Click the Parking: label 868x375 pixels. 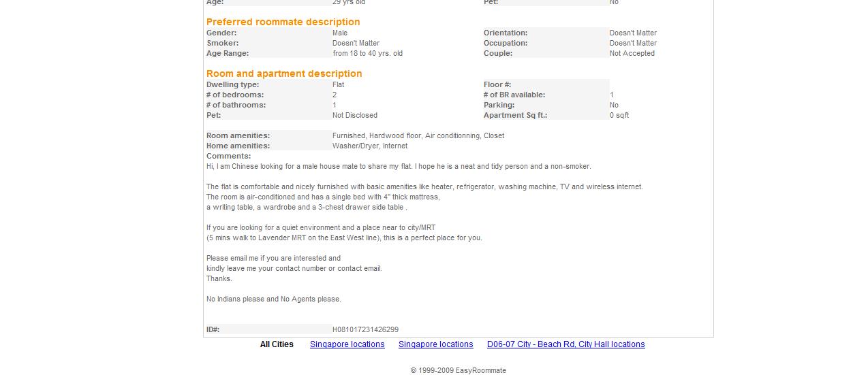pos(499,105)
